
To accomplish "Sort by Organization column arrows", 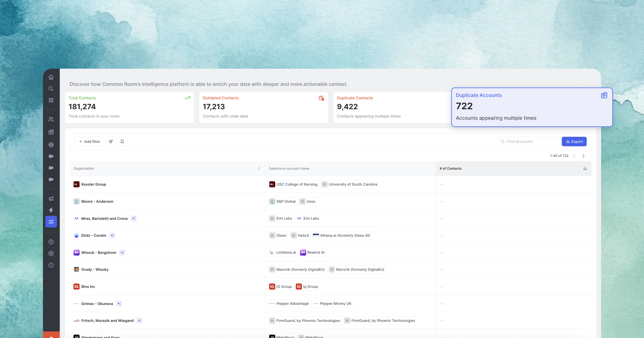I will click(x=259, y=168).
